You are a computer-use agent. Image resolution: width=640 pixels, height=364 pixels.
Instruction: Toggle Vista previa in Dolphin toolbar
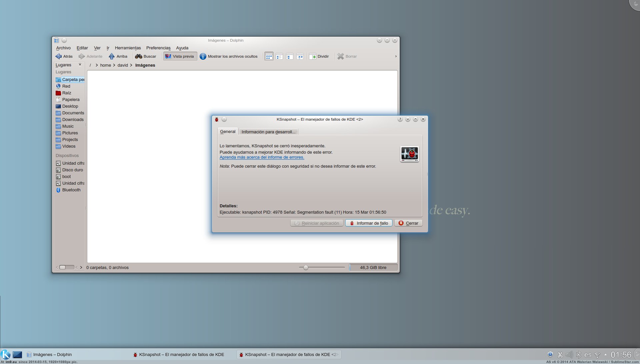tap(180, 56)
